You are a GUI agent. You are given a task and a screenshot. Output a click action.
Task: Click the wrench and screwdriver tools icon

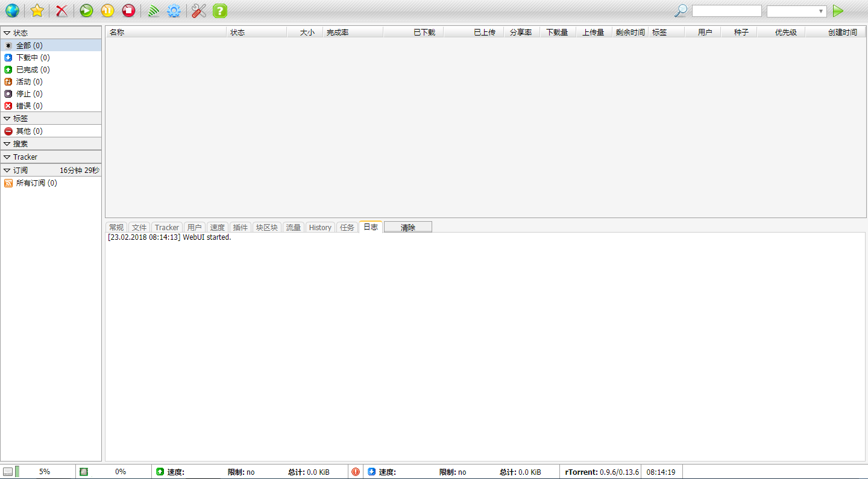point(199,10)
